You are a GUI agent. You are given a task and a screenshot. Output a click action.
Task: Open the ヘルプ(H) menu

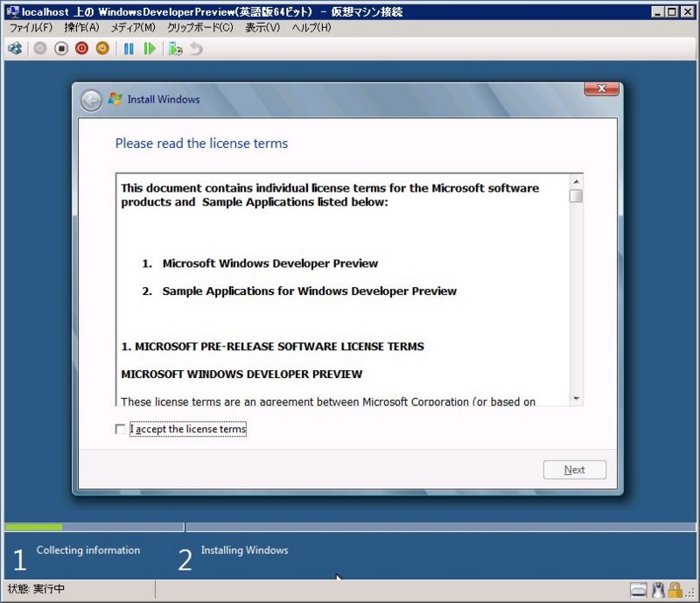pos(311,28)
